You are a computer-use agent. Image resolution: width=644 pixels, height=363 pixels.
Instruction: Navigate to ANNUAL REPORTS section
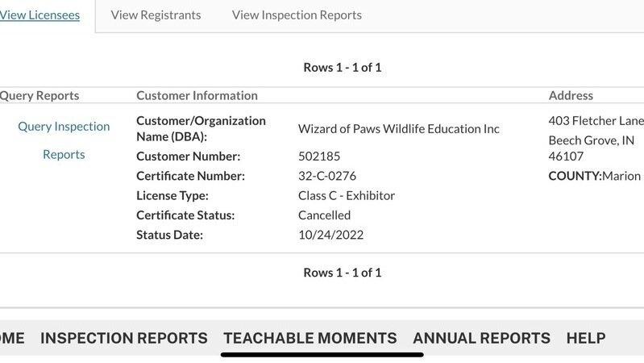coord(481,338)
